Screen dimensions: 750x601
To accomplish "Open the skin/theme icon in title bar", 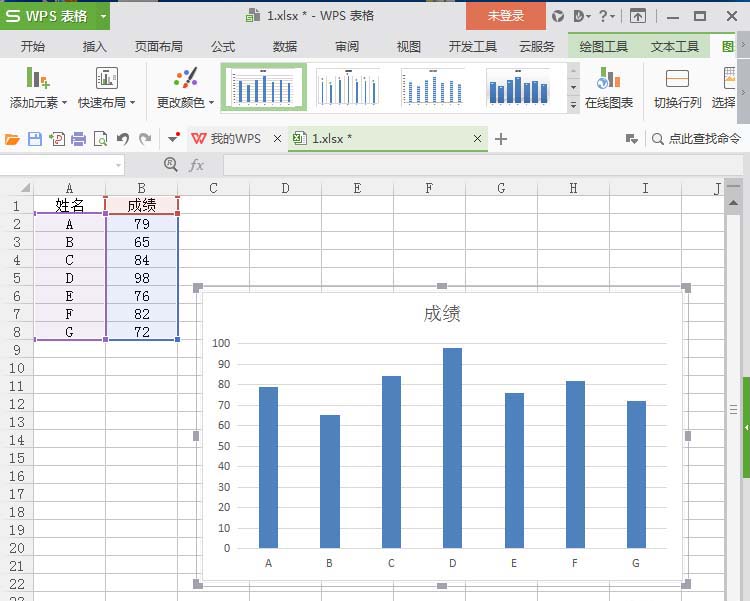I will (558, 16).
